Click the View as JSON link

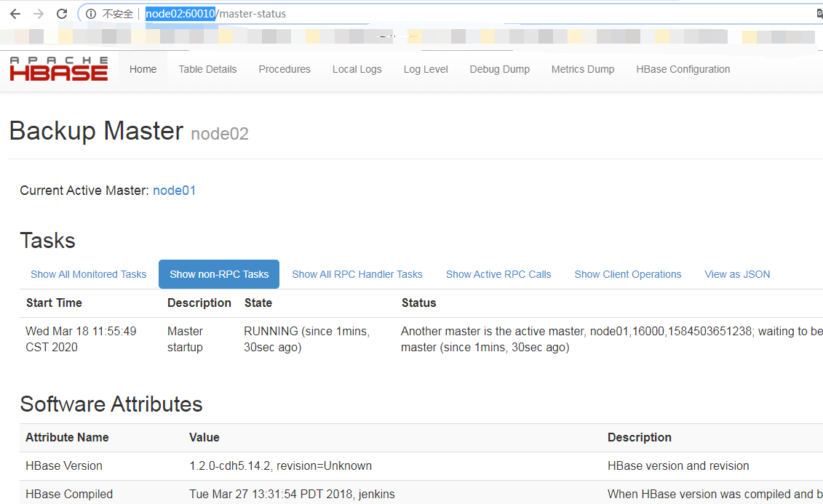point(737,274)
